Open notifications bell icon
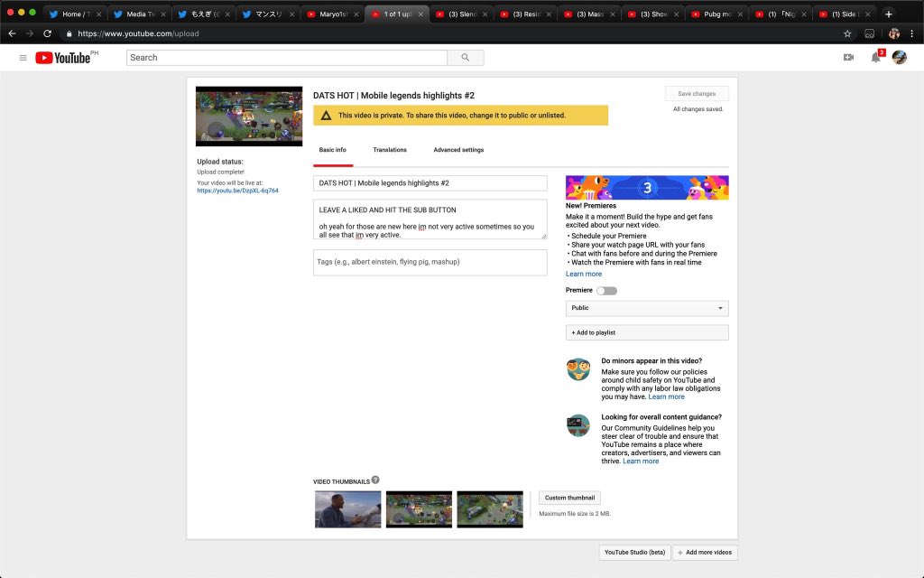The width and height of the screenshot is (924, 578). coord(875,57)
